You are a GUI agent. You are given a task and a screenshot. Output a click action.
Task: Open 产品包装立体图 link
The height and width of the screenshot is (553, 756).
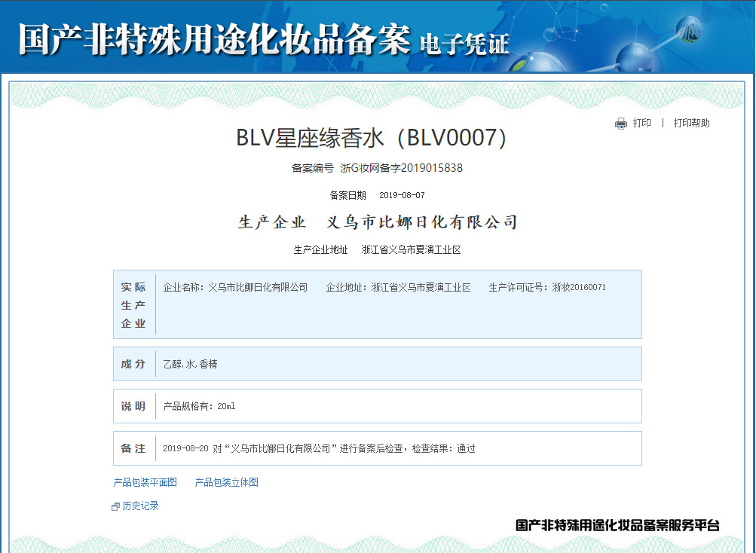(x=227, y=482)
